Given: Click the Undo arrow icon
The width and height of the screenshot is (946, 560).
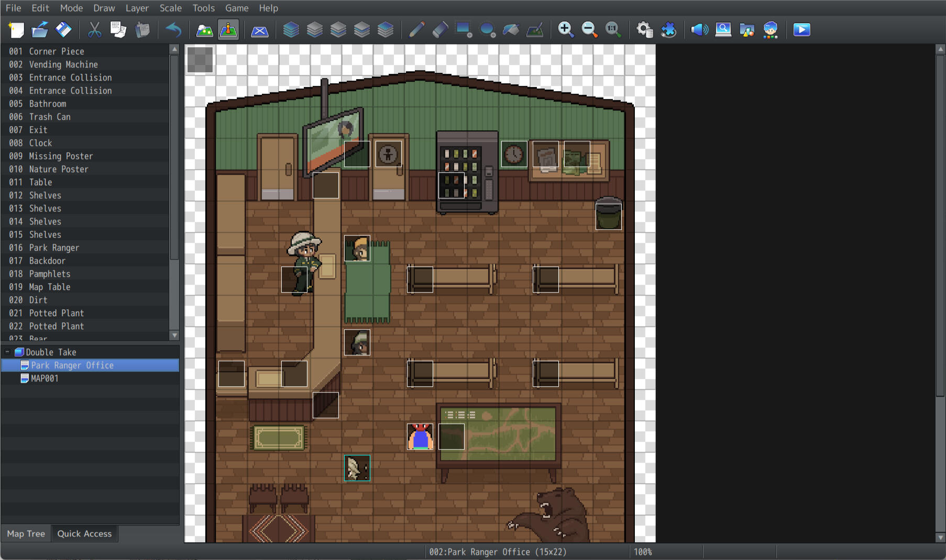Looking at the screenshot, I should pyautogui.click(x=173, y=30).
